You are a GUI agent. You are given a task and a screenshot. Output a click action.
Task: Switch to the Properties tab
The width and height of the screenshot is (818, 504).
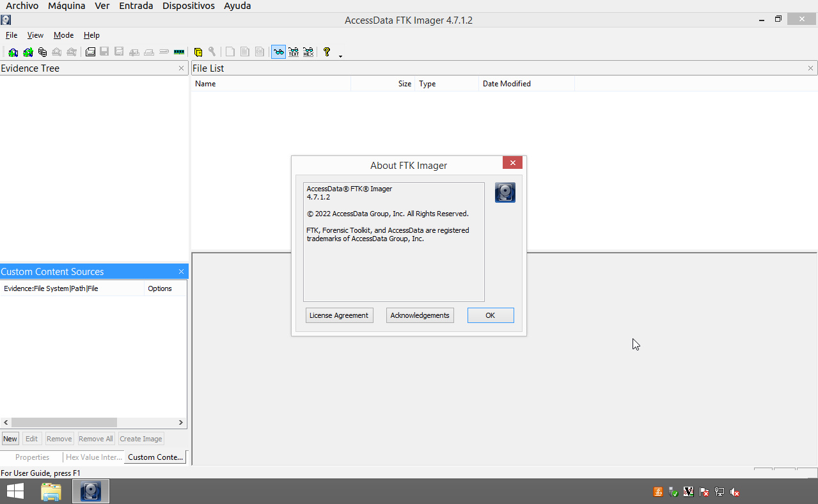point(32,457)
